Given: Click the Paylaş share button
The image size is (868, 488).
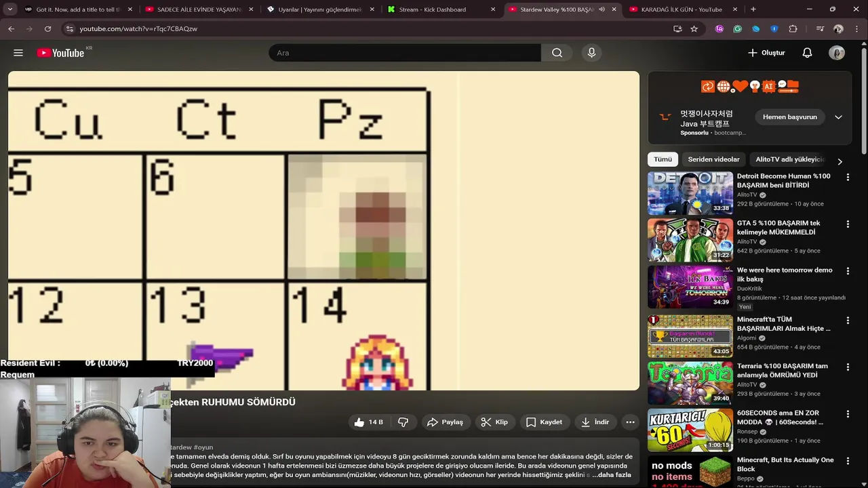Looking at the screenshot, I should click(445, 422).
